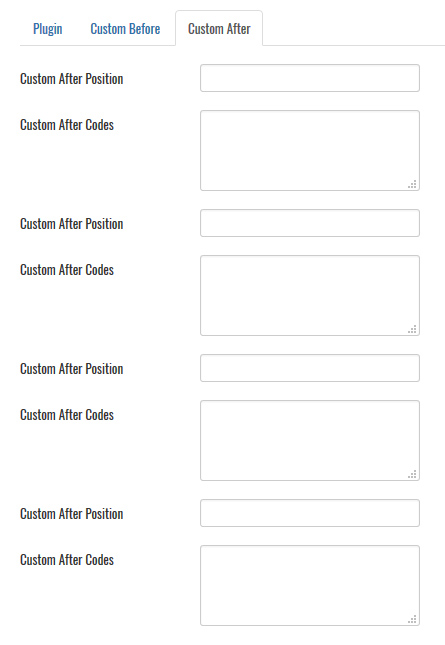Viewport: 445px width, 645px height.
Task: Click the second Custom After Position label
Action: pyautogui.click(x=72, y=224)
